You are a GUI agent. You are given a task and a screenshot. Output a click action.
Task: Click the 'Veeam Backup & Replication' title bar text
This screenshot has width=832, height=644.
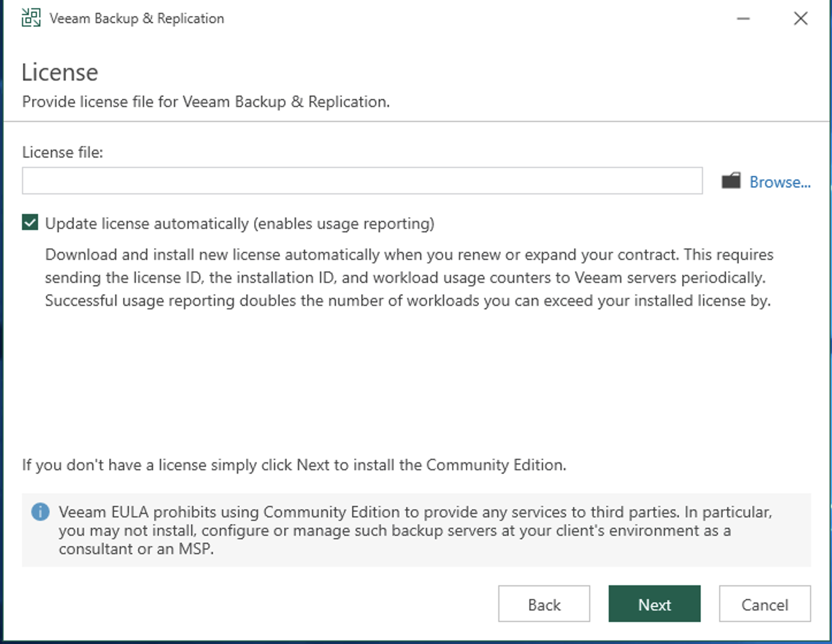136,18
